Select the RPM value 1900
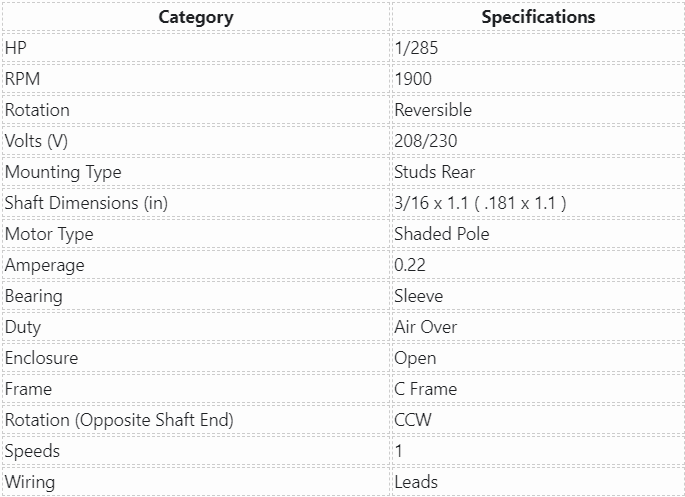Viewport: 685px width, 497px height. pyautogui.click(x=413, y=79)
